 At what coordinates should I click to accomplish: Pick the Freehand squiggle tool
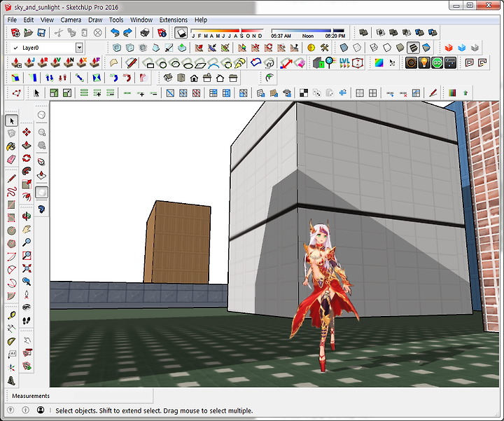pyautogui.click(x=12, y=192)
